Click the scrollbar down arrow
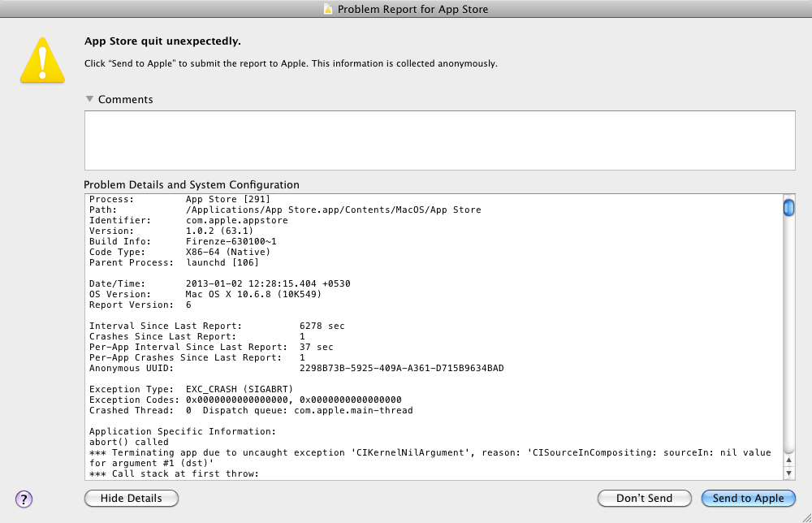812x523 pixels. pyautogui.click(x=788, y=473)
